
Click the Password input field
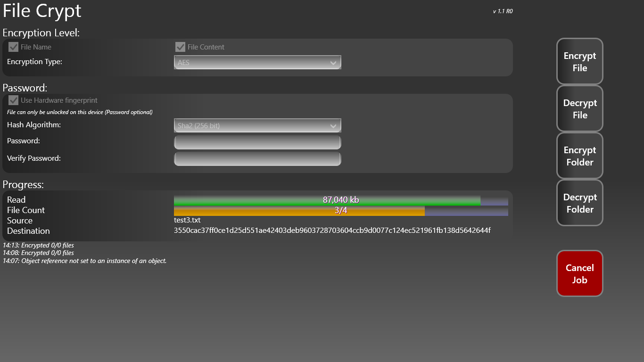tap(257, 142)
